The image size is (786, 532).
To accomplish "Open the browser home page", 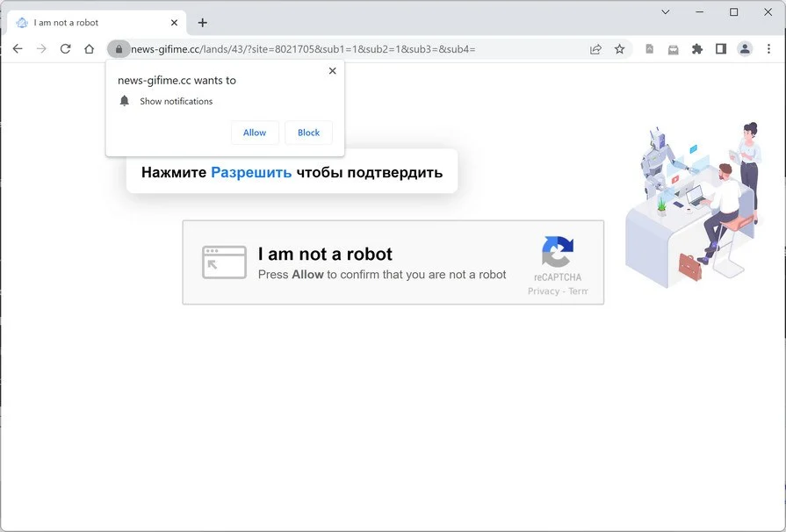I will click(90, 48).
